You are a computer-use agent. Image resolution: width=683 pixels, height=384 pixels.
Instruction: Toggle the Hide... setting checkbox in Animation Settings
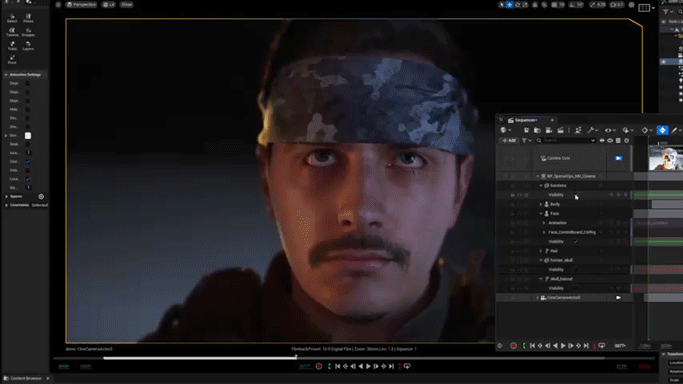(x=27, y=109)
